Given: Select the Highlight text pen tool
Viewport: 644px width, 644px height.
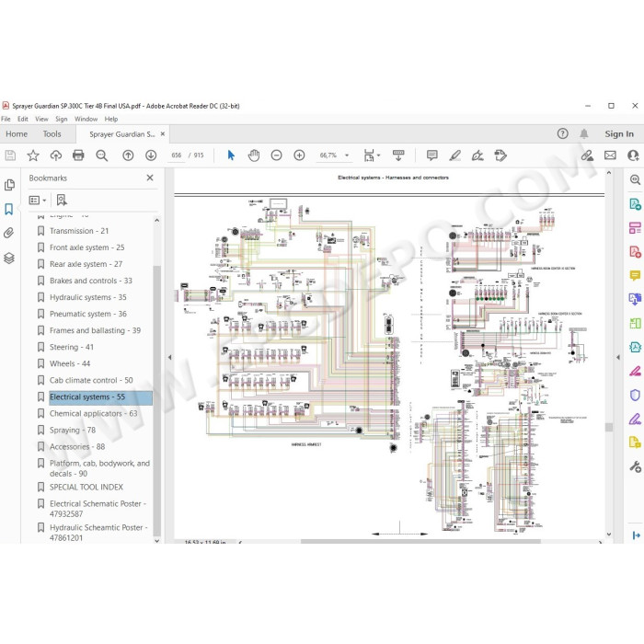Looking at the screenshot, I should tap(454, 155).
